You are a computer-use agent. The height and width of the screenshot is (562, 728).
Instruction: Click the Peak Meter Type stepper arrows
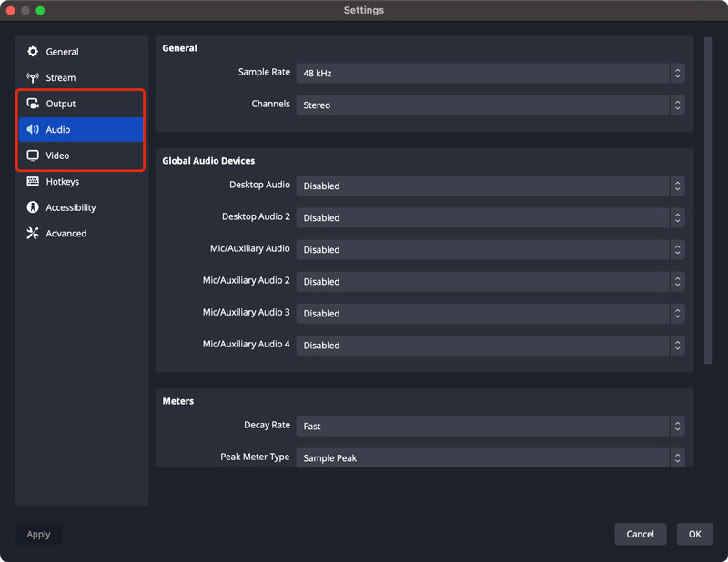coord(677,458)
